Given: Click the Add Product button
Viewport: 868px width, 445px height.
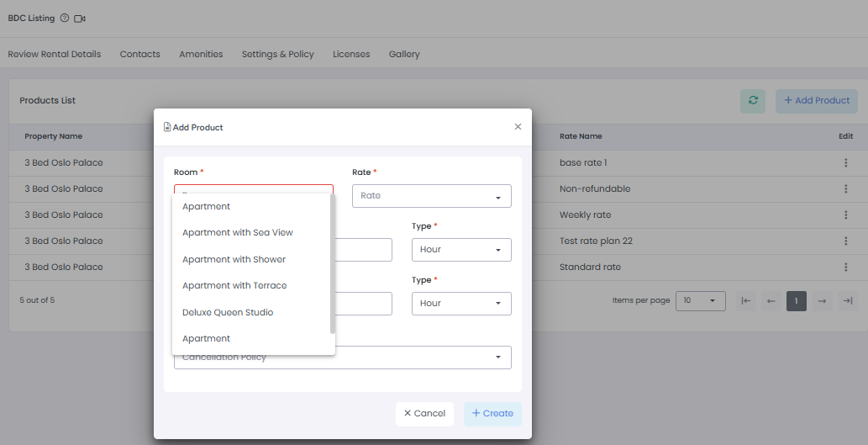Looking at the screenshot, I should [817, 101].
